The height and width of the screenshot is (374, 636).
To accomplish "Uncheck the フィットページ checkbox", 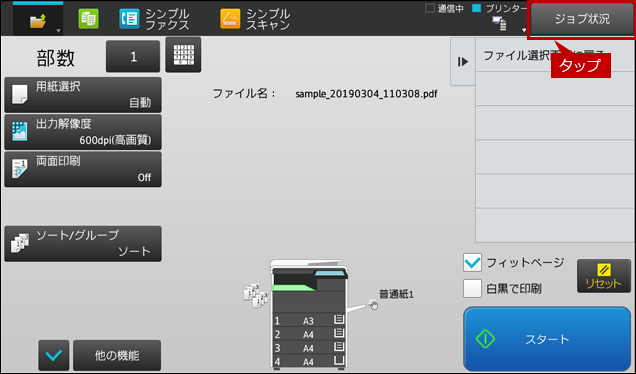I will pos(472,262).
